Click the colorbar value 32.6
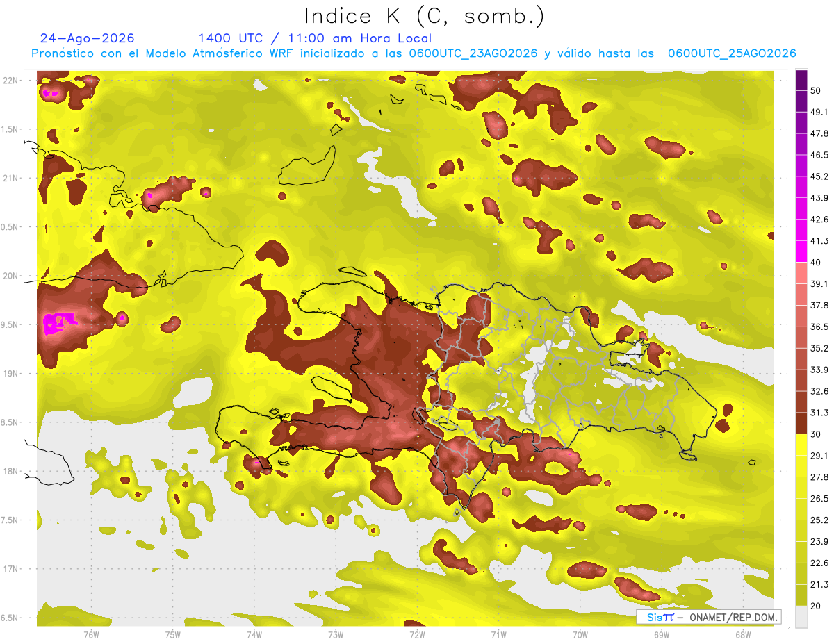Image resolution: width=834 pixels, height=644 pixels. pos(819,391)
